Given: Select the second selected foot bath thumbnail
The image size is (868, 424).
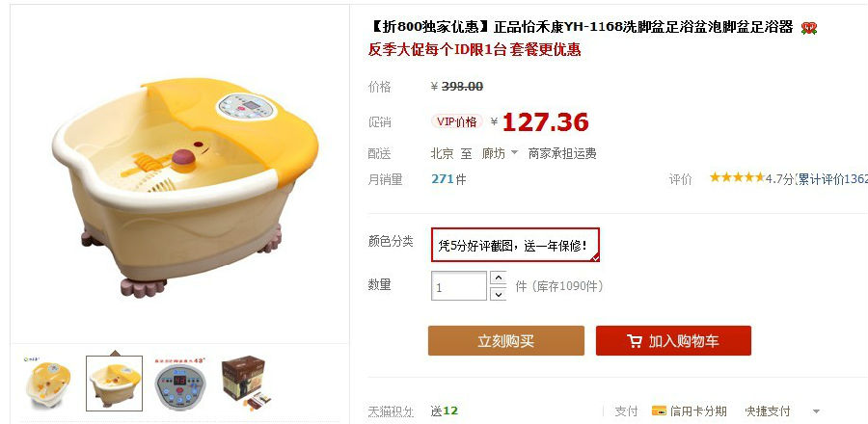Looking at the screenshot, I should pos(114,384).
